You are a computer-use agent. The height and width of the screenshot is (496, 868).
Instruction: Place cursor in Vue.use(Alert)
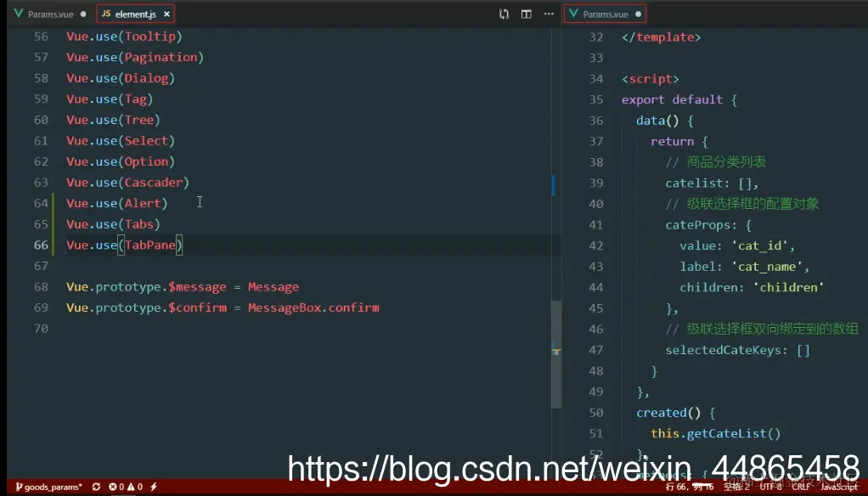pyautogui.click(x=117, y=203)
